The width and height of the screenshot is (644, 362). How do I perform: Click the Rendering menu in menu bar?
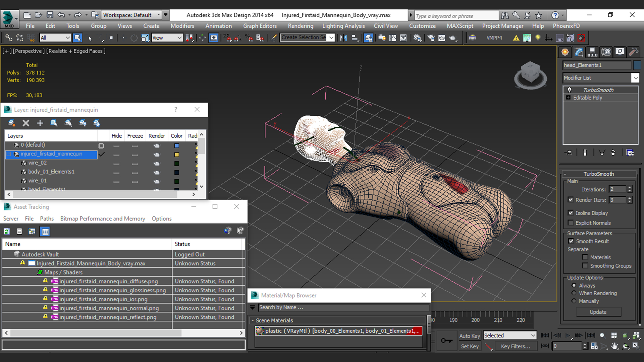pyautogui.click(x=300, y=25)
